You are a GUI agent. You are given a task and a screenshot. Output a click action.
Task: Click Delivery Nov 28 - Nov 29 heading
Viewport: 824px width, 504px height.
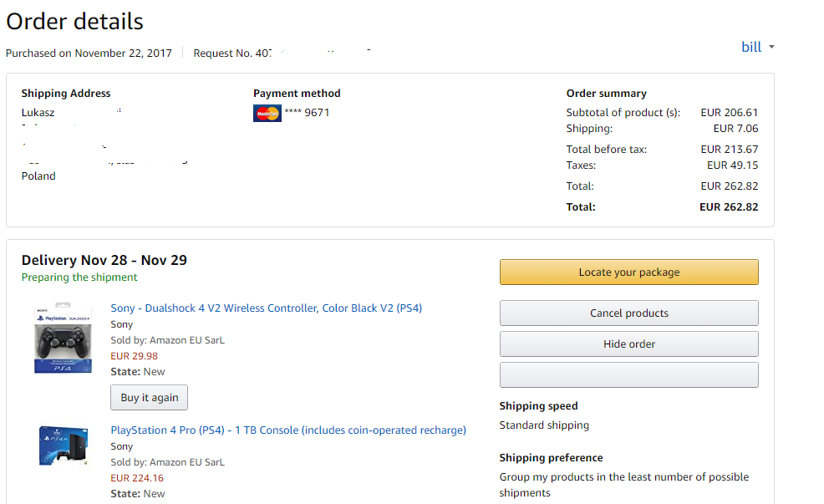point(104,260)
